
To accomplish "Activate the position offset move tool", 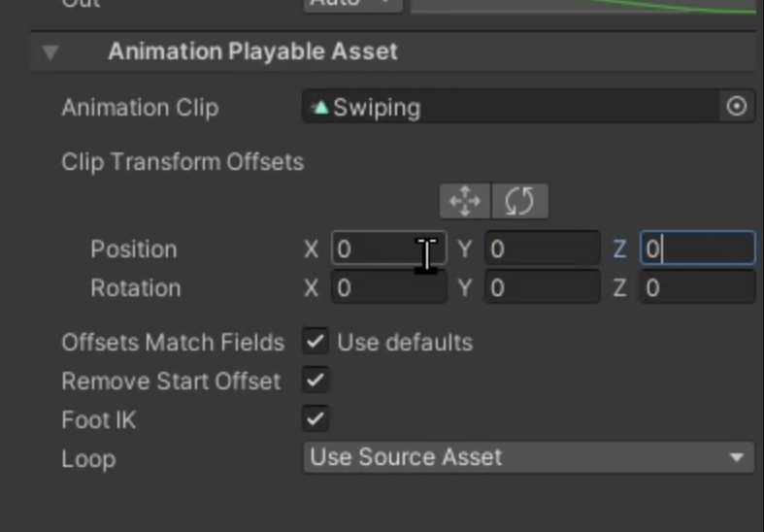I will [466, 202].
